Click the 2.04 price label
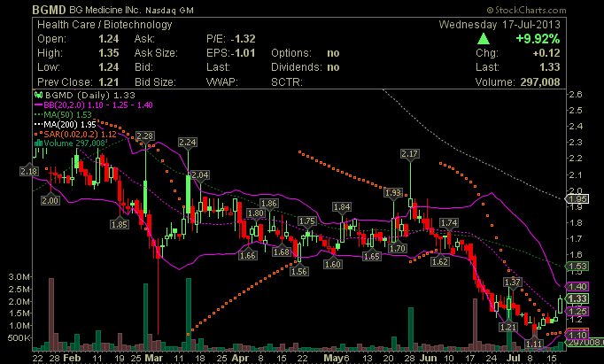 click(200, 174)
